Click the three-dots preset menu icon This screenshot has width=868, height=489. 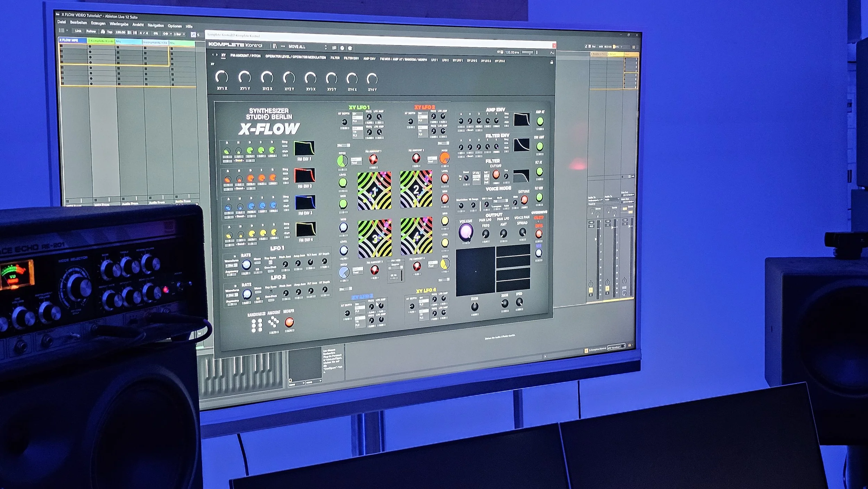[283, 46]
